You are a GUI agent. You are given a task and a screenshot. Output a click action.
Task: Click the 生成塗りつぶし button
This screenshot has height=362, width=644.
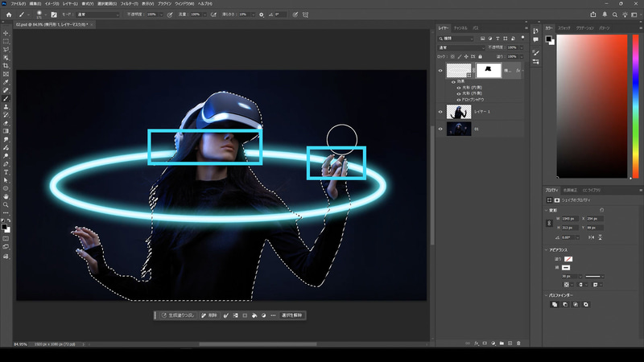point(178,315)
